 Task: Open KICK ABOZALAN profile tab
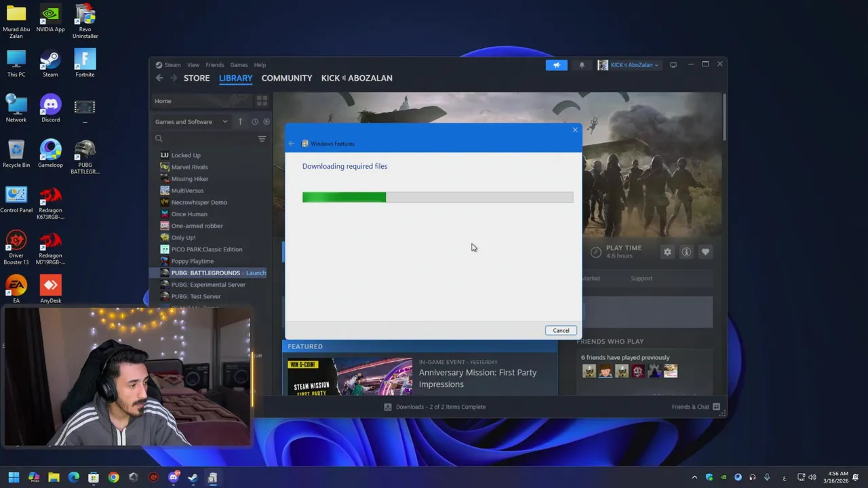pos(357,78)
